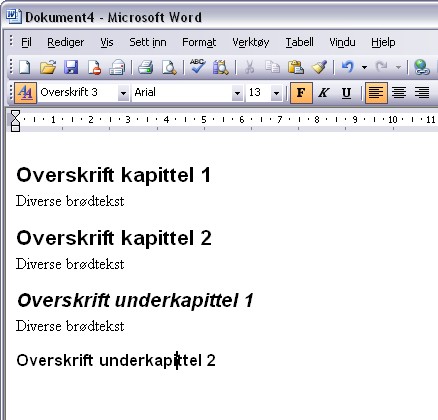This screenshot has height=420, width=438.
Task: Toggle underline (U) formatting
Action: tap(346, 93)
